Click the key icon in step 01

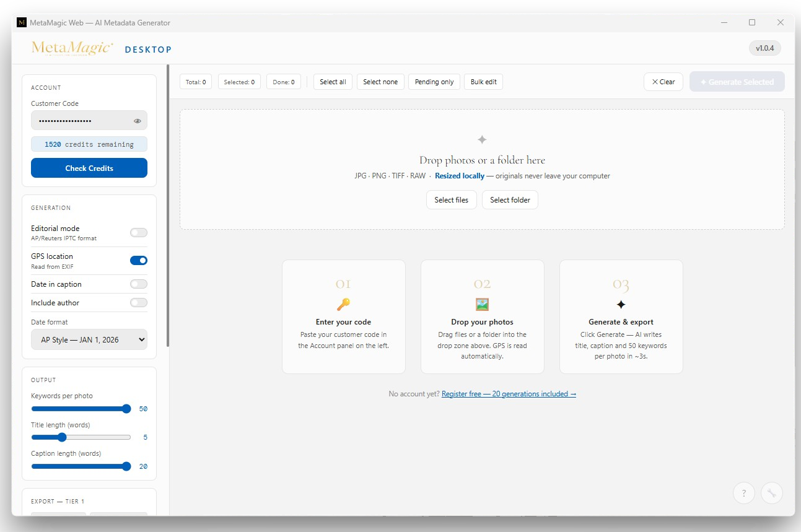343,304
